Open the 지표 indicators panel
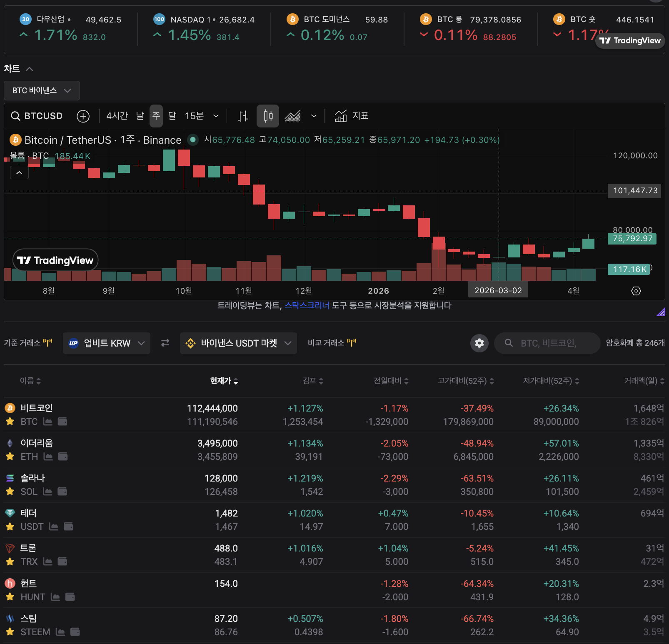The width and height of the screenshot is (669, 644). click(352, 116)
